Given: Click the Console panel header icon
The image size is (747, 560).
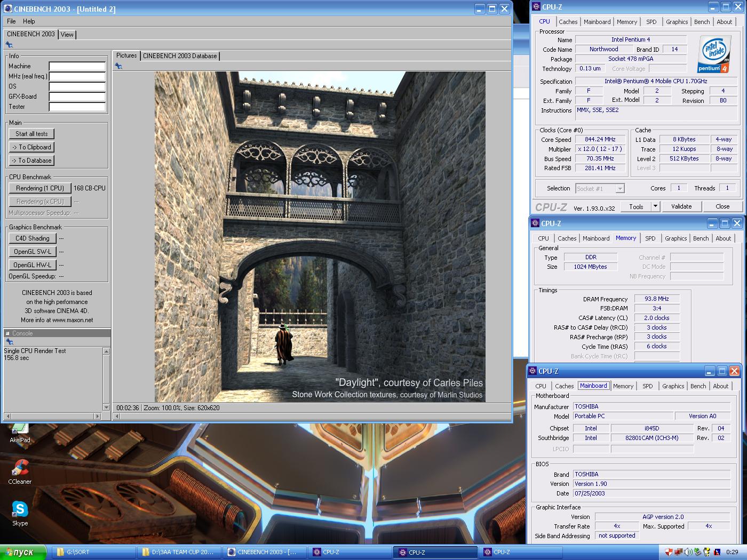Looking at the screenshot, I should click(7, 333).
